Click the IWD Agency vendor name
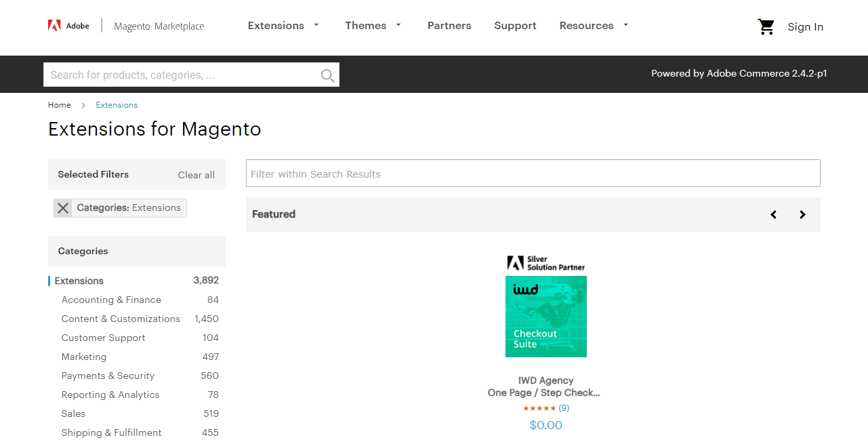 [x=545, y=380]
